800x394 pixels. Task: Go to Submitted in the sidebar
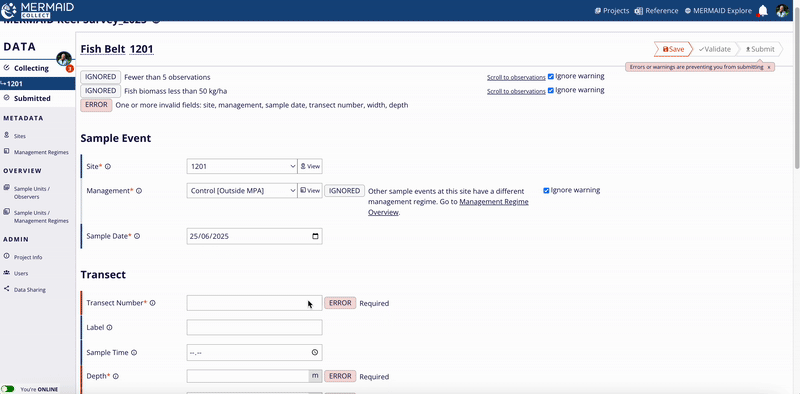pyautogui.click(x=32, y=98)
